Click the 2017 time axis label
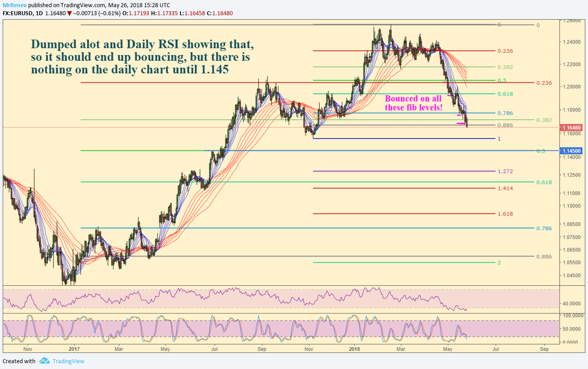 (x=74, y=348)
